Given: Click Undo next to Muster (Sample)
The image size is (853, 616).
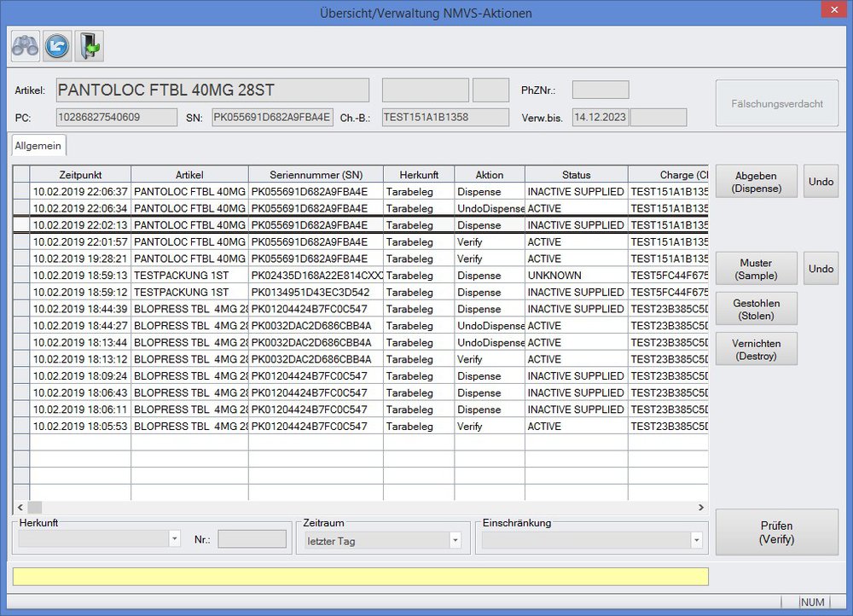Looking at the screenshot, I should tap(821, 269).
